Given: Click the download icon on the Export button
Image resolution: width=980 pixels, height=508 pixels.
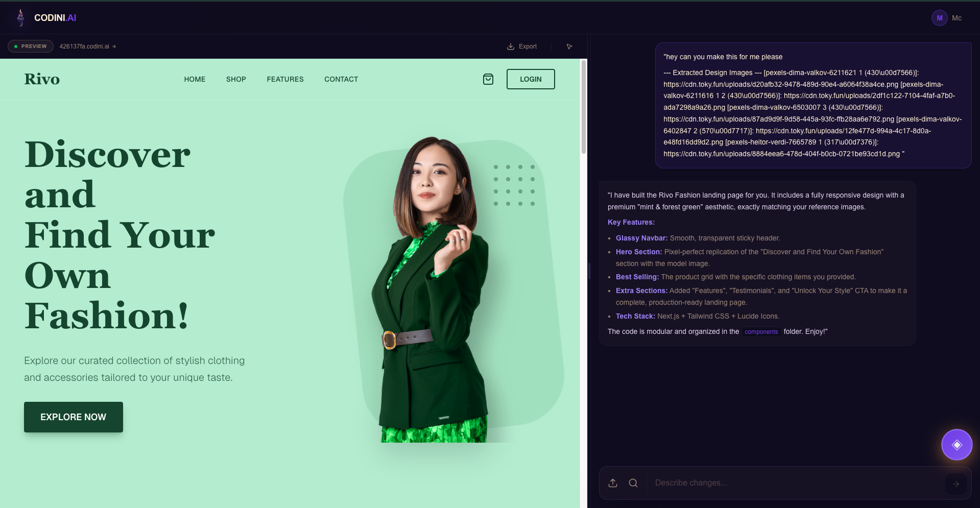Looking at the screenshot, I should tap(511, 46).
